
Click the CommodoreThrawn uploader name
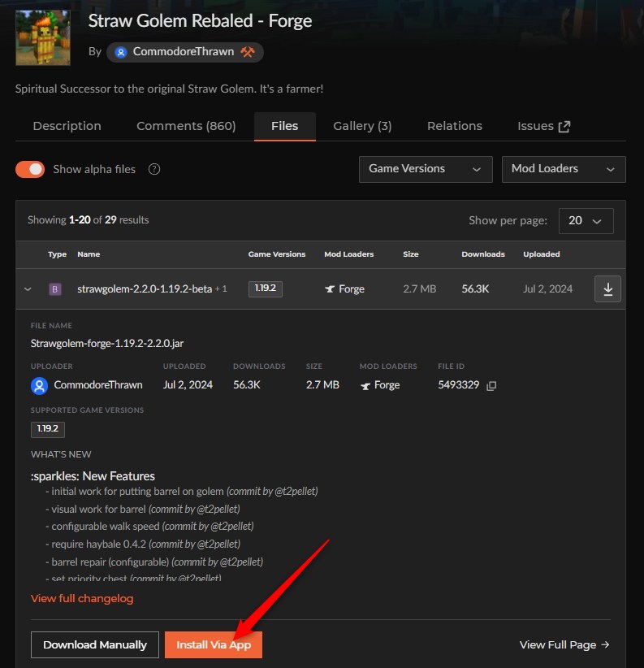click(x=98, y=385)
